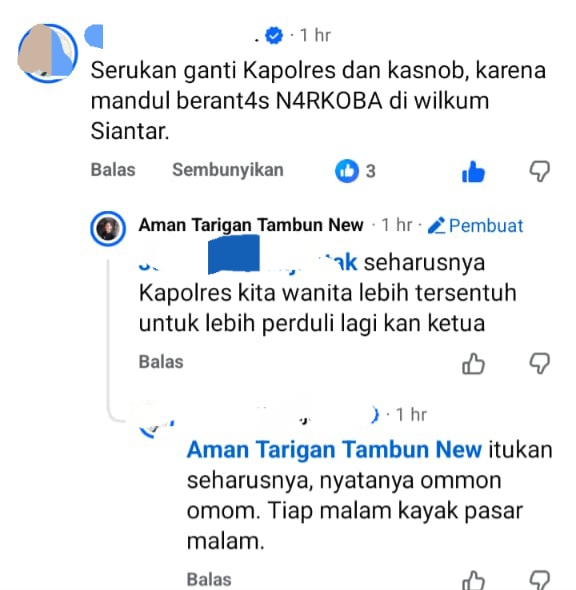Open the top commenter's profile picture
The height and width of the screenshot is (590, 576).
[47, 53]
